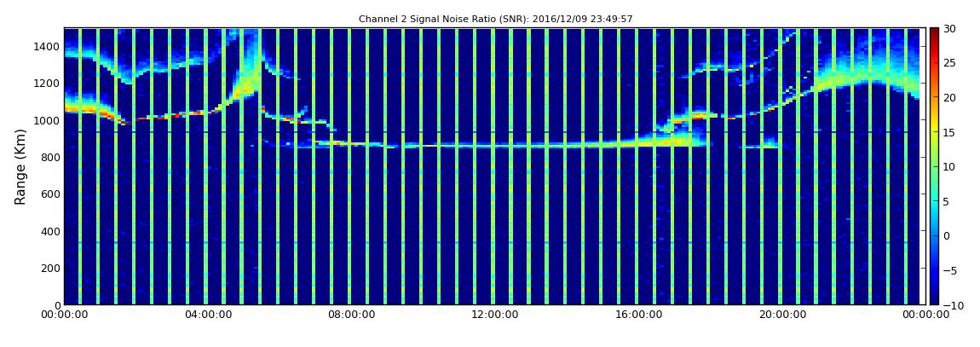Viewport: 980px width, 347px height.
Task: Click the colorbar value 30
Action: pos(949,28)
